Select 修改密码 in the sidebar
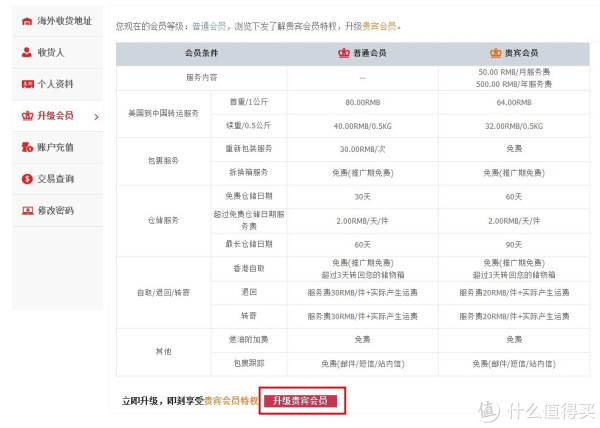 point(57,210)
